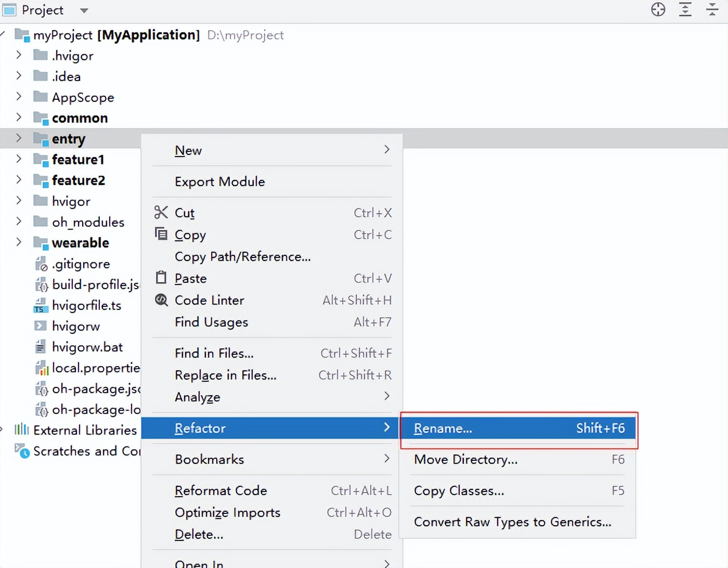Click the Cut scissors icon in context menu
Image resolution: width=728 pixels, height=568 pixels.
tap(161, 212)
